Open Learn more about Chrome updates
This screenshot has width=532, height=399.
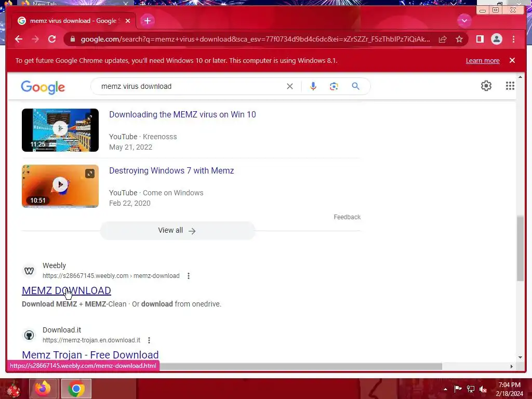click(x=483, y=60)
